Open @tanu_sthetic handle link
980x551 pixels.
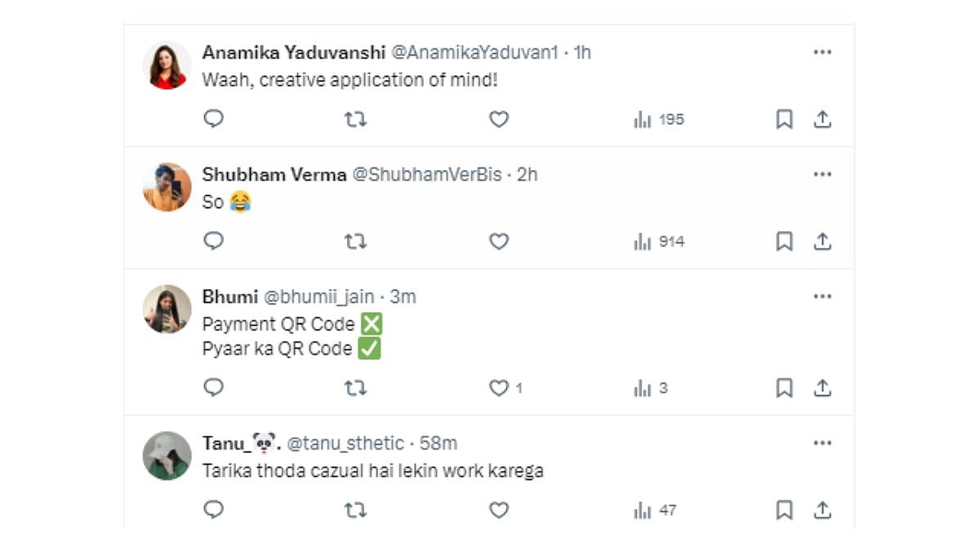click(347, 443)
